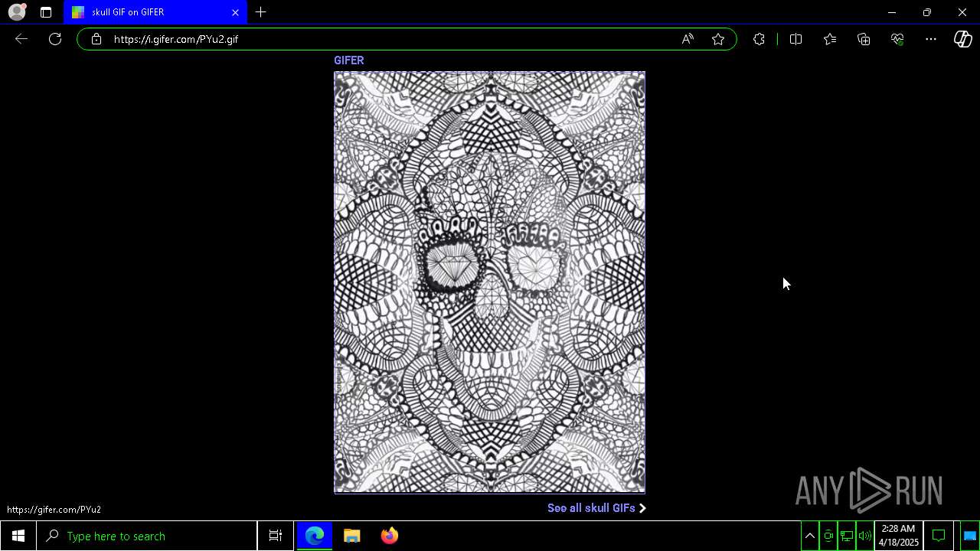Image resolution: width=980 pixels, height=551 pixels.
Task: Open Browser essentials heart icon
Action: click(x=897, y=39)
